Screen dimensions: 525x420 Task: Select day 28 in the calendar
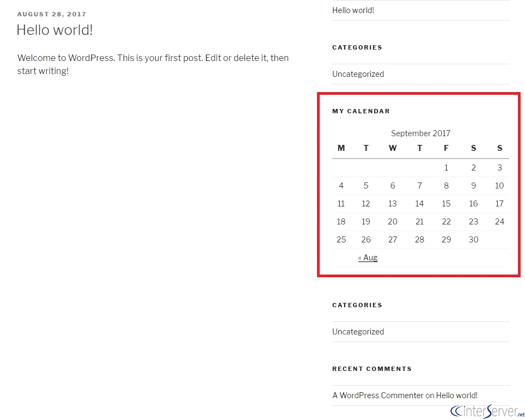click(419, 240)
